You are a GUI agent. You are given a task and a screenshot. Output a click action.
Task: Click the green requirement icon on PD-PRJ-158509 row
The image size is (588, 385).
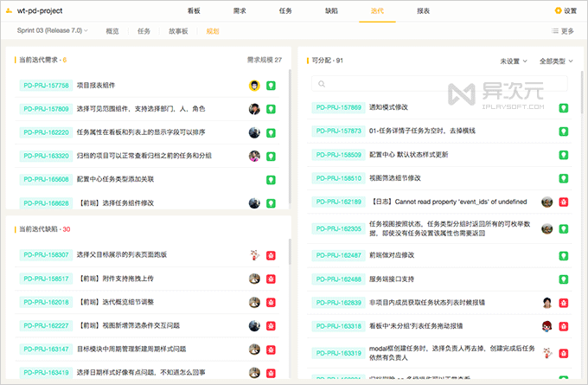[x=563, y=155]
